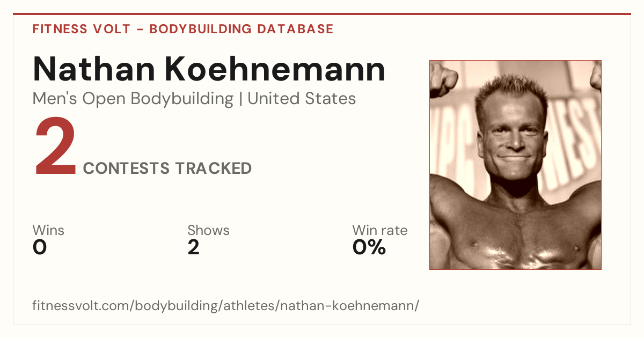Image resolution: width=644 pixels, height=338 pixels.
Task: Click the 0% win rate value
Action: [x=369, y=247]
